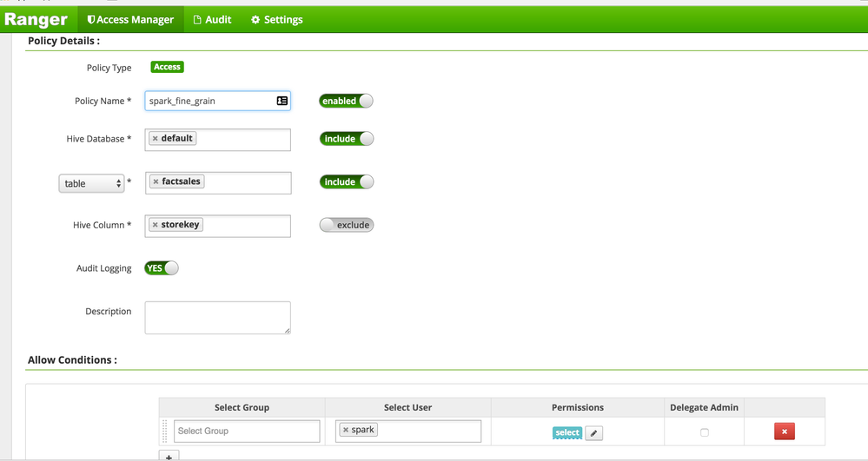
Task: Click the Select Group input
Action: [x=247, y=431]
